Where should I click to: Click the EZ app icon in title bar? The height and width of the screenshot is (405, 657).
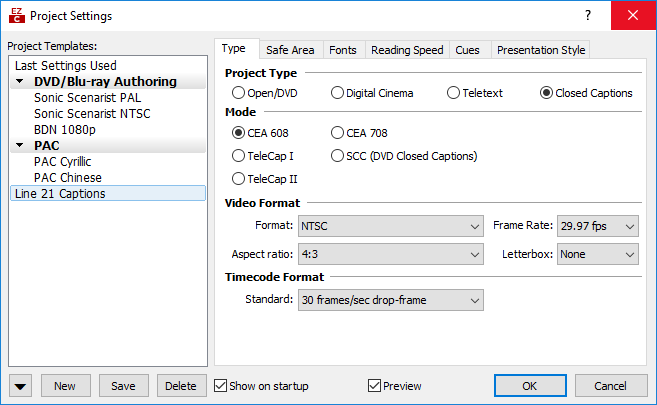pyautogui.click(x=17, y=15)
